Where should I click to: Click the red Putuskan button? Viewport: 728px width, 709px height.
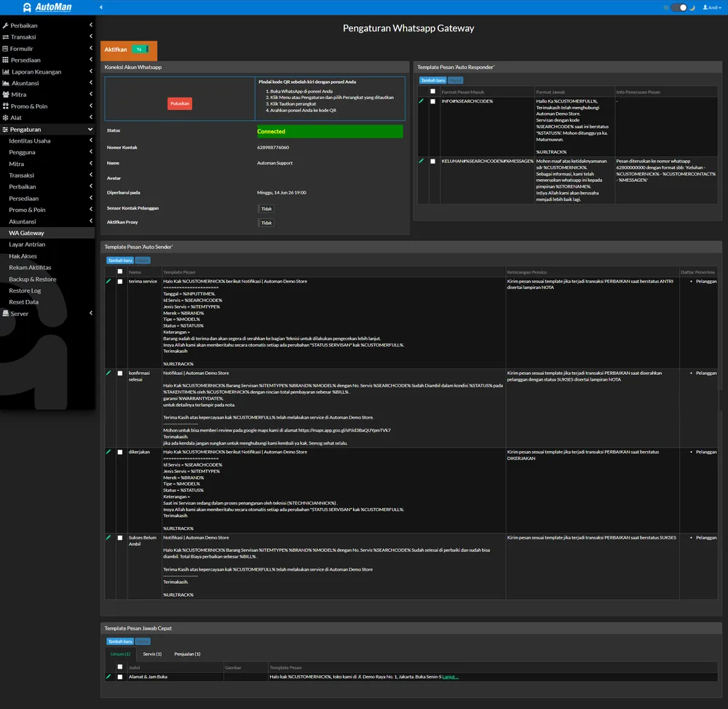tap(180, 103)
